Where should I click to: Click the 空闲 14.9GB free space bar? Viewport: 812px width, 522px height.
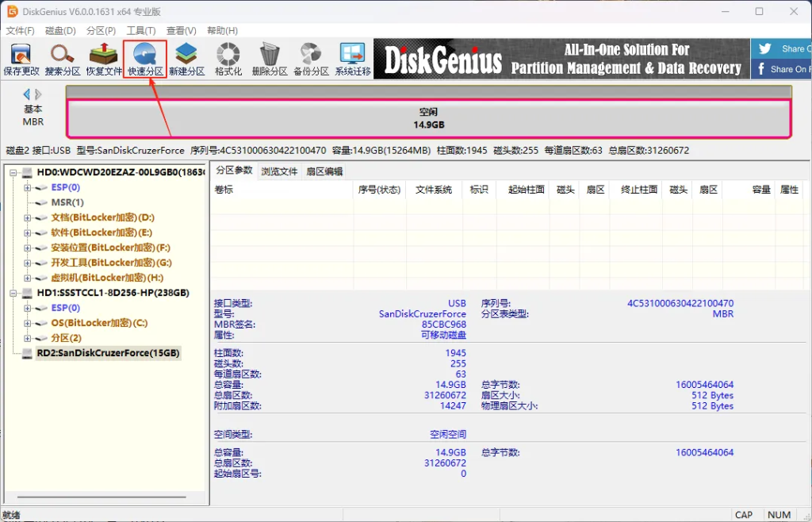[x=428, y=118]
